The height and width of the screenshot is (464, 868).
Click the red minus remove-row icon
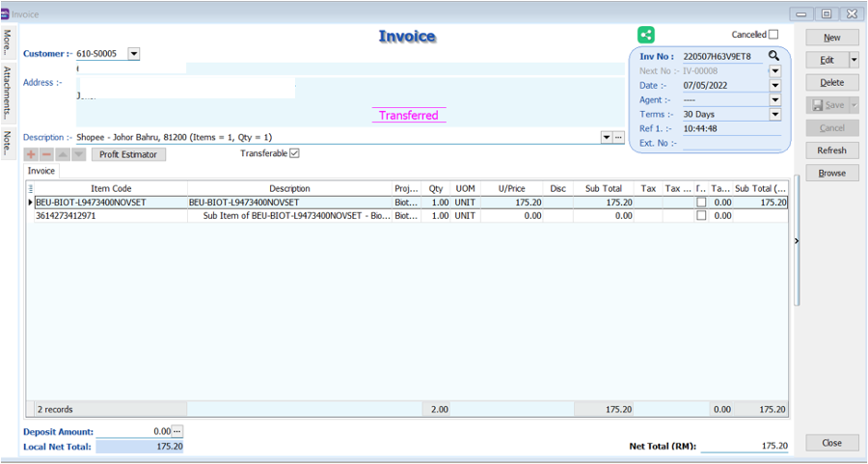coord(47,154)
